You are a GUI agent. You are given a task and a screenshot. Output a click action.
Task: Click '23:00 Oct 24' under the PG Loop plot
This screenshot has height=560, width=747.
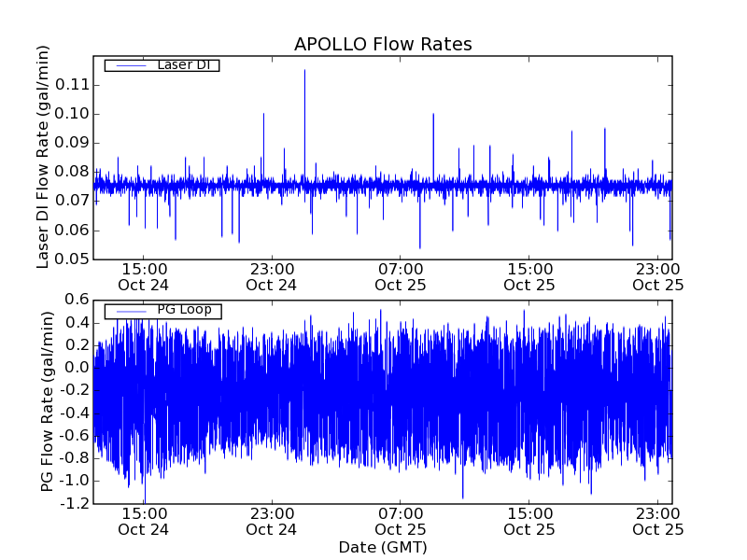click(x=272, y=522)
